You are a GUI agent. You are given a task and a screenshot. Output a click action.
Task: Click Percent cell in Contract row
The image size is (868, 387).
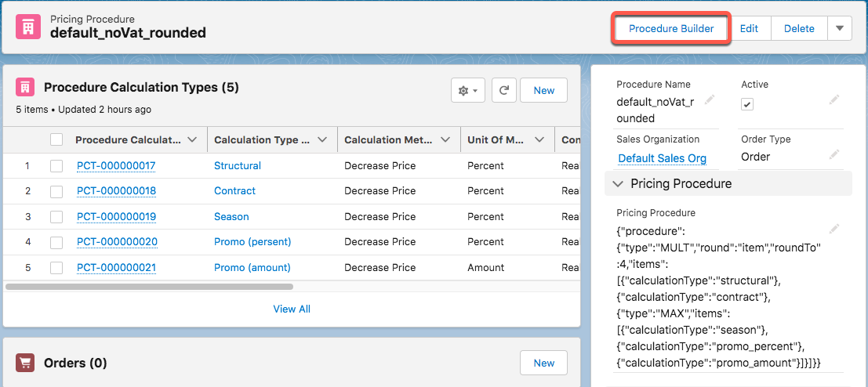(x=486, y=190)
